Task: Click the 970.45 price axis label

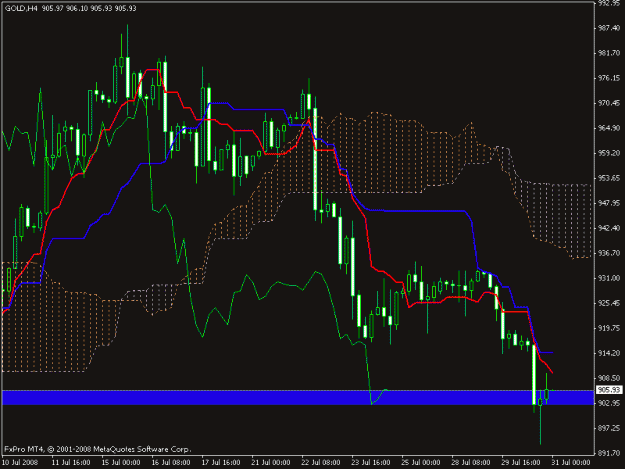Action: [609, 103]
